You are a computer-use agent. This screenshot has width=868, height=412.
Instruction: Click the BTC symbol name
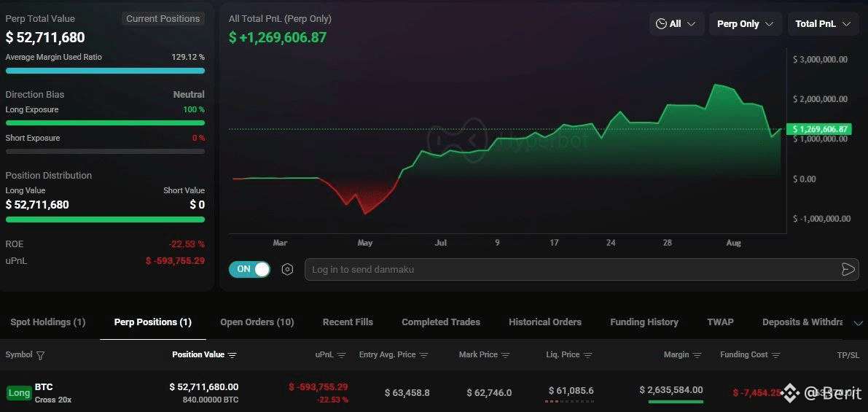click(44, 386)
